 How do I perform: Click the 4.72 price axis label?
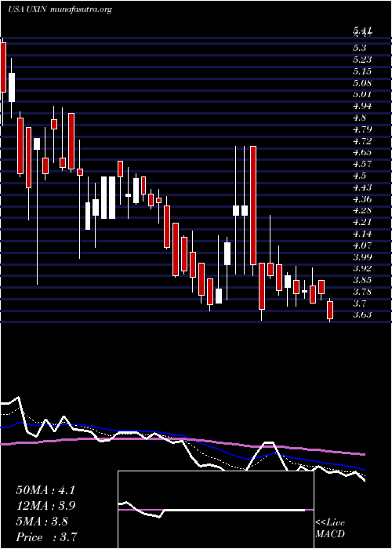362,141
